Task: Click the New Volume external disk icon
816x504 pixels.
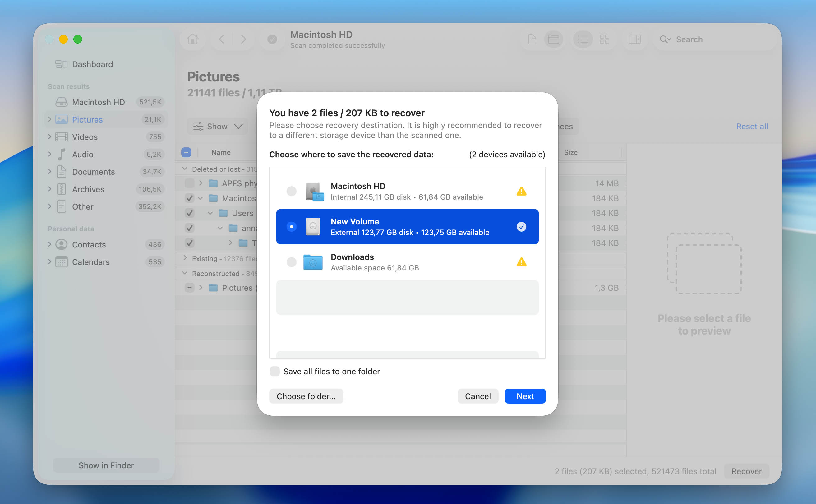Action: pos(313,227)
